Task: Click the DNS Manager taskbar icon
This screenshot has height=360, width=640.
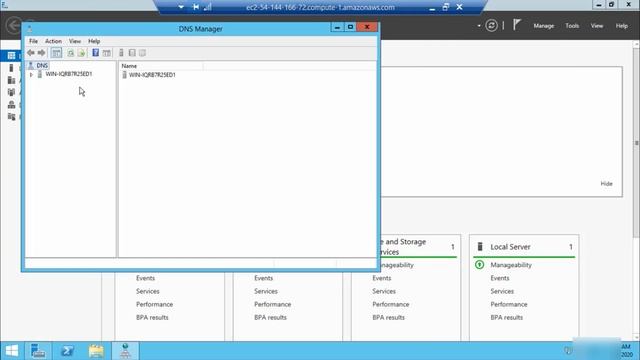Action: pyautogui.click(x=125, y=351)
